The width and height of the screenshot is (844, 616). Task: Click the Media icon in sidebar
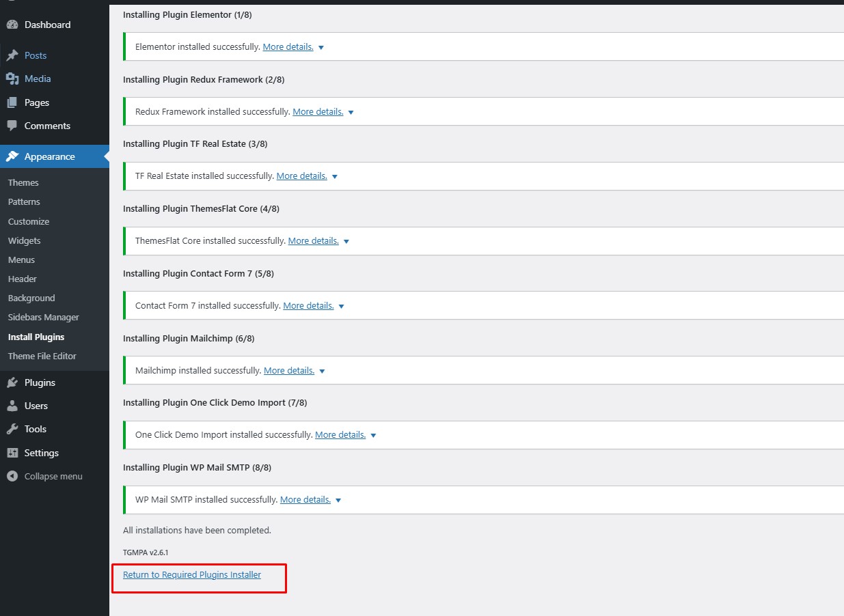12,79
